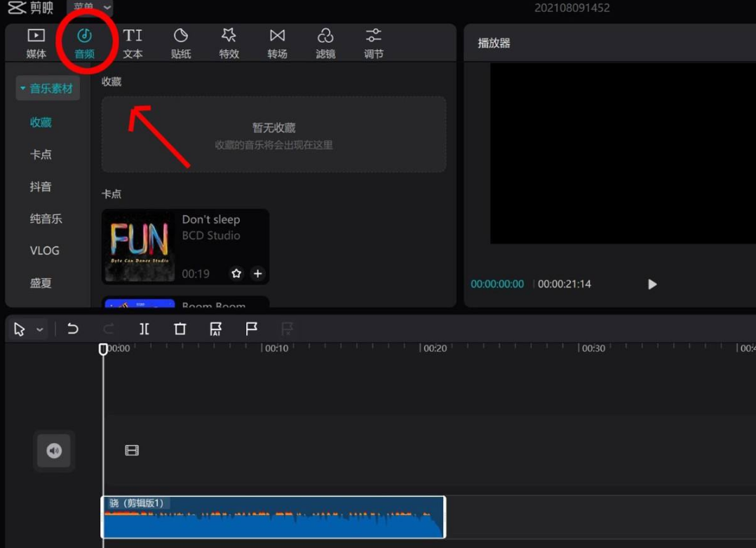Open the 媒体 media panel
The image size is (756, 548).
[x=35, y=42]
